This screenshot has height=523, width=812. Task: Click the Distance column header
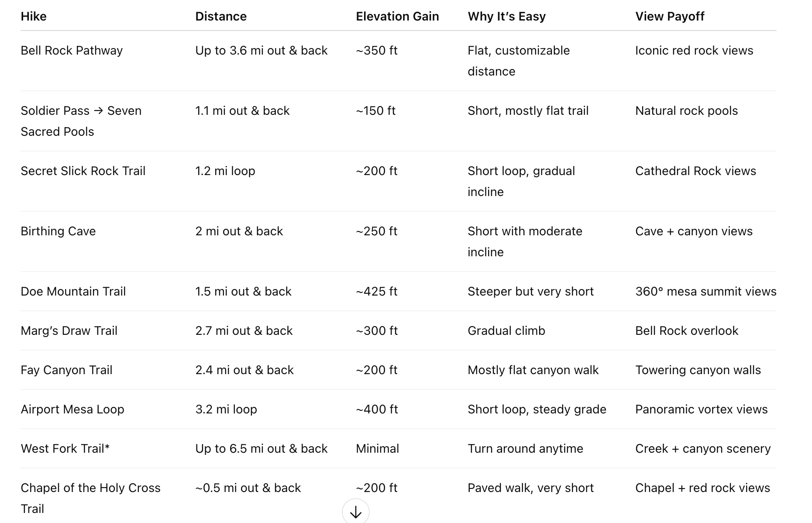pyautogui.click(x=221, y=17)
